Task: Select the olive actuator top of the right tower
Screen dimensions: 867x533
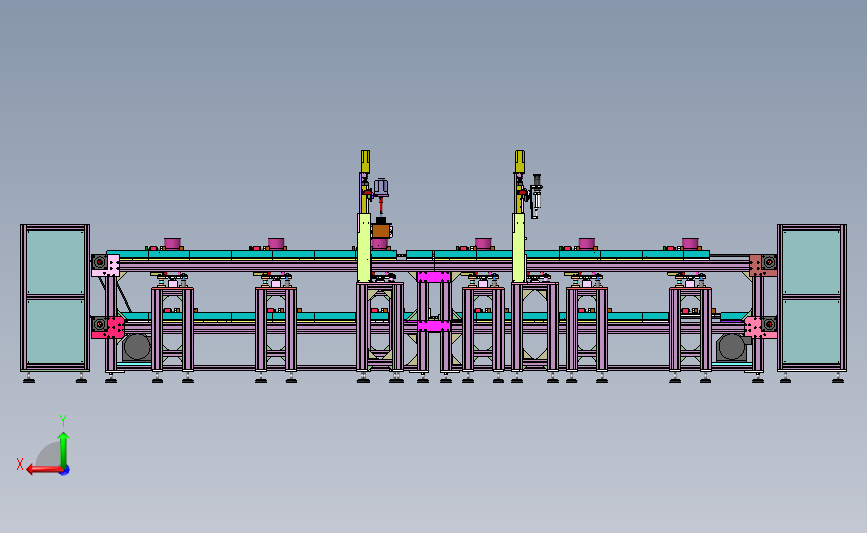Action: pyautogui.click(x=520, y=161)
